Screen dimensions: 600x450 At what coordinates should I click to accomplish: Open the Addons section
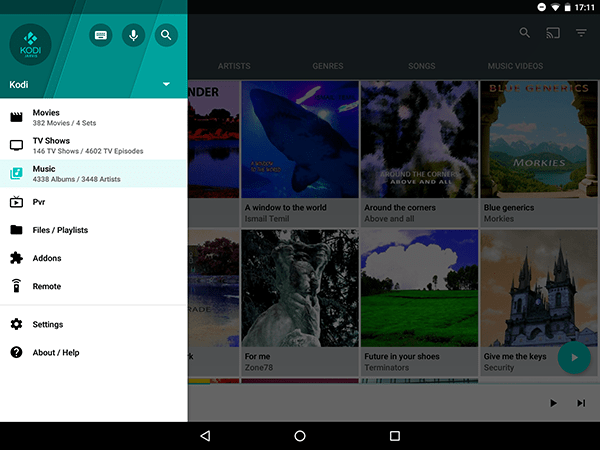click(x=94, y=258)
